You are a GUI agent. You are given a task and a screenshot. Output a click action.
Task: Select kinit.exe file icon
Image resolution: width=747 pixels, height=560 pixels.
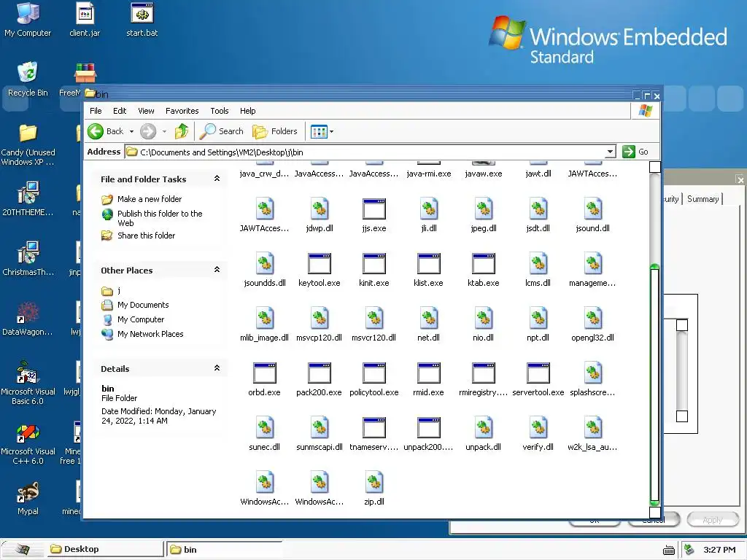(x=374, y=263)
